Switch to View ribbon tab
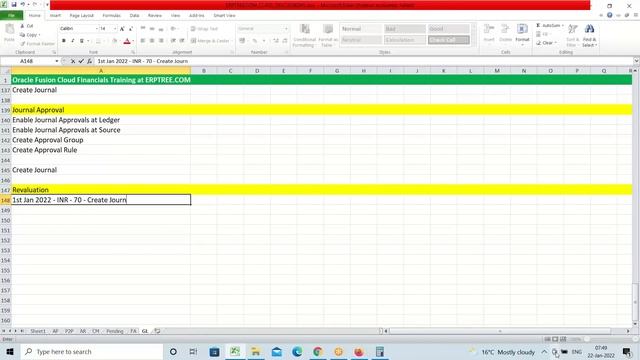This screenshot has width=640, height=360. tap(176, 16)
